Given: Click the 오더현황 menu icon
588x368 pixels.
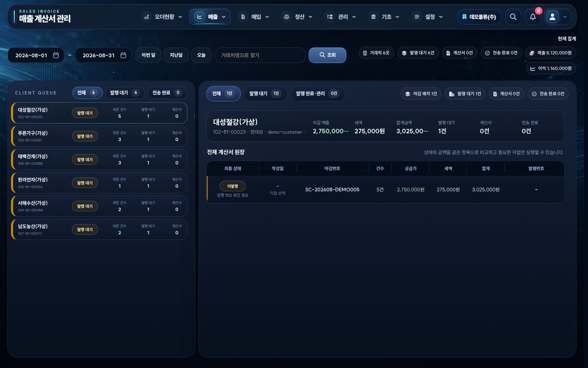Looking at the screenshot, I should 147,17.
